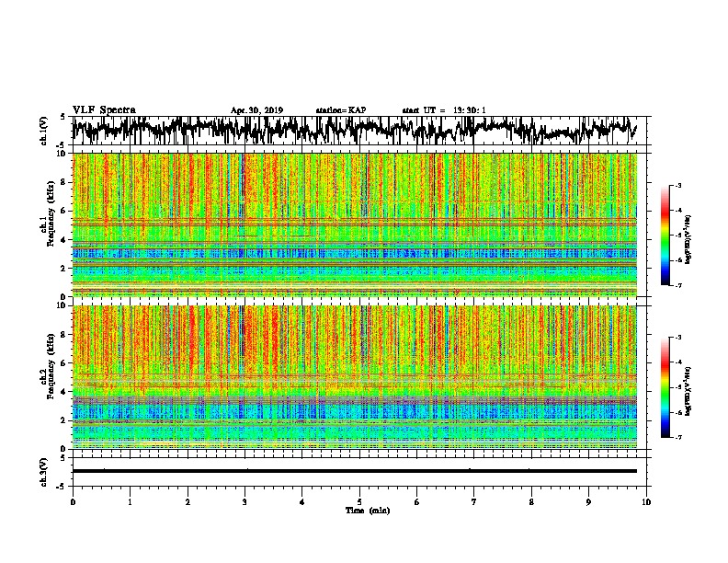
Task: Click the '-7' label on ch.2 colorbar
Action: (x=678, y=437)
